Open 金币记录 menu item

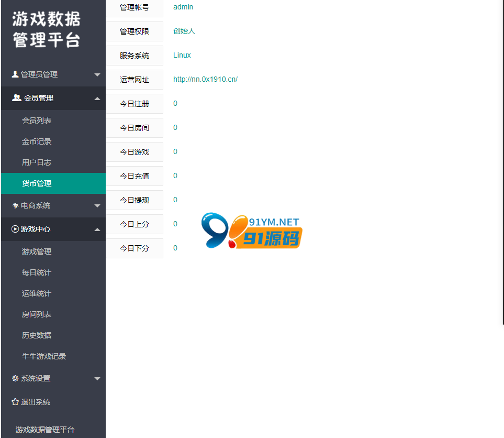coord(53,141)
